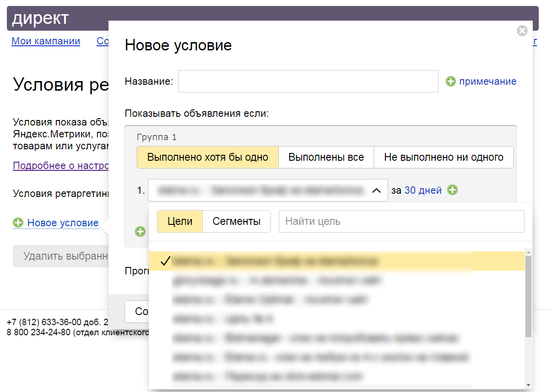Click the goals list scrollbar up arrow
Viewport: 552px width, 392px height.
click(529, 252)
